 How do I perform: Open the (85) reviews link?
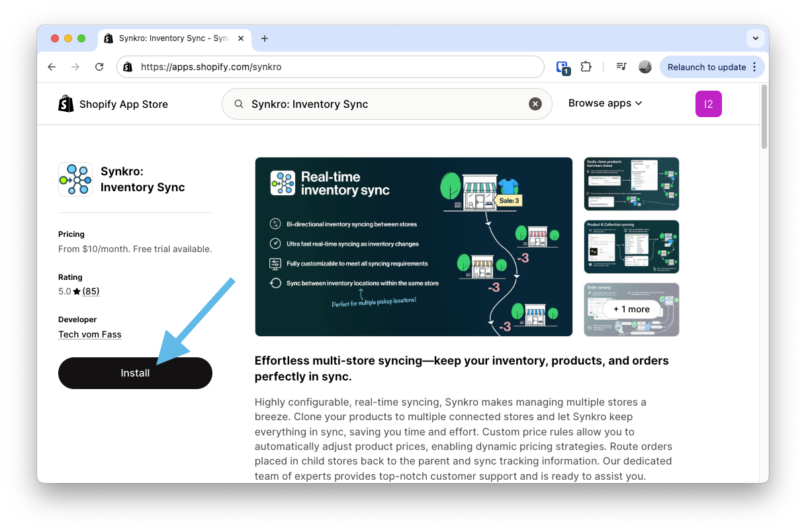(91, 291)
